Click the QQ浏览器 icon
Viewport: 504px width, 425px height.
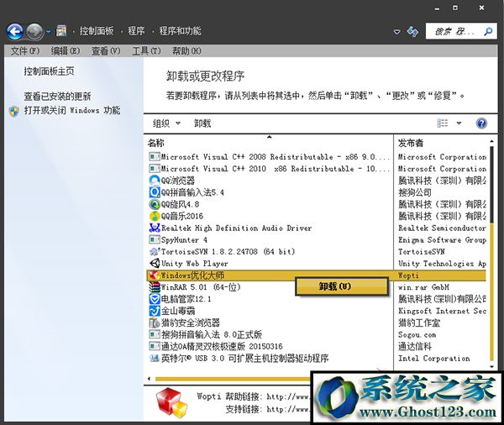(x=155, y=181)
